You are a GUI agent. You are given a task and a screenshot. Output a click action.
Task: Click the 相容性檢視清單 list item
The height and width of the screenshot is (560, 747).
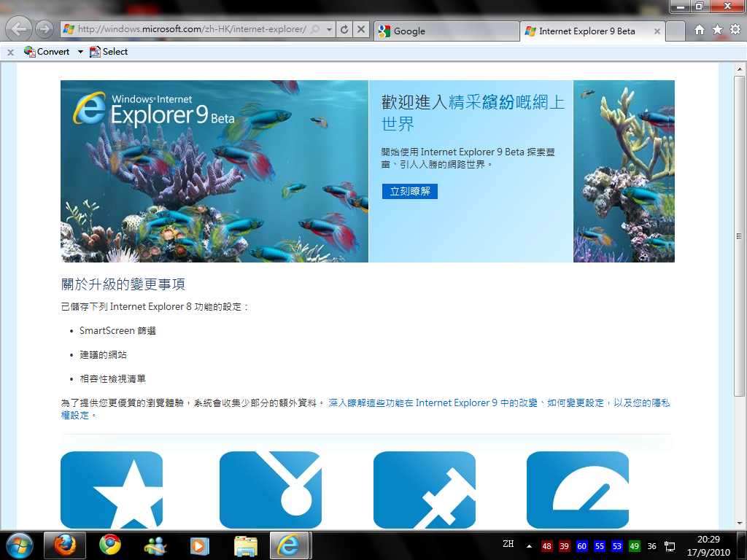coord(112,378)
